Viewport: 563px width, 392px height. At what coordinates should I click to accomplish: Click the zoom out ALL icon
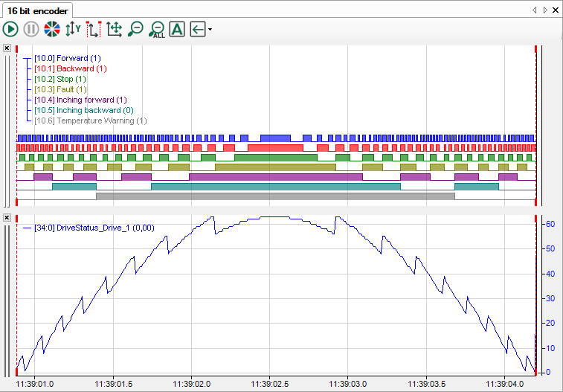pos(156,30)
